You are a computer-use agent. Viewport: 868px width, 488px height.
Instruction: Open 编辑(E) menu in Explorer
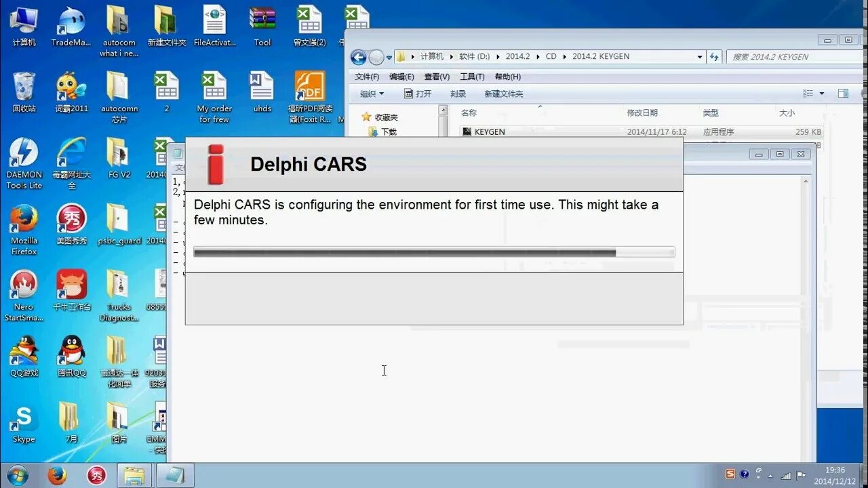pyautogui.click(x=401, y=77)
